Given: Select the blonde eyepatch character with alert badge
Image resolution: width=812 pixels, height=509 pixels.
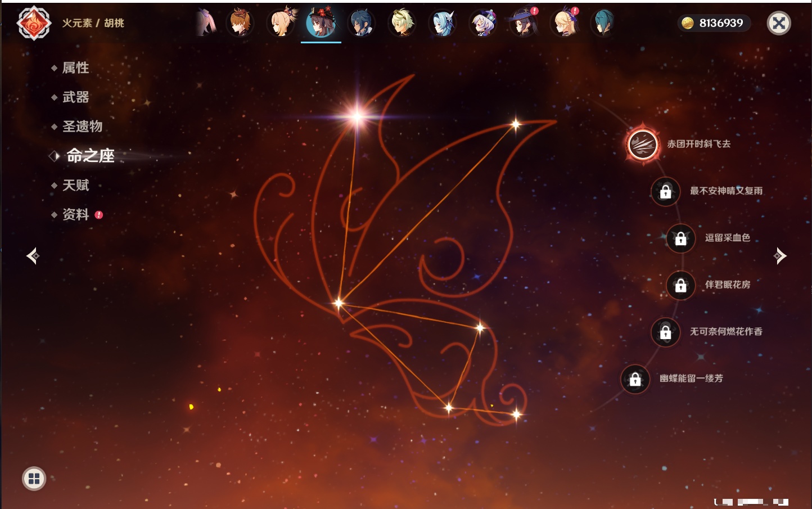Looking at the screenshot, I should click(x=564, y=23).
